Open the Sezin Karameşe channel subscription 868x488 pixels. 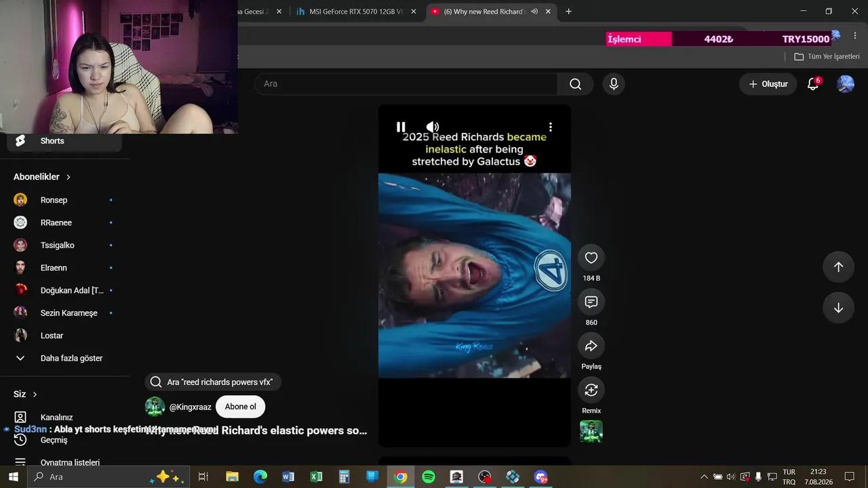64,313
